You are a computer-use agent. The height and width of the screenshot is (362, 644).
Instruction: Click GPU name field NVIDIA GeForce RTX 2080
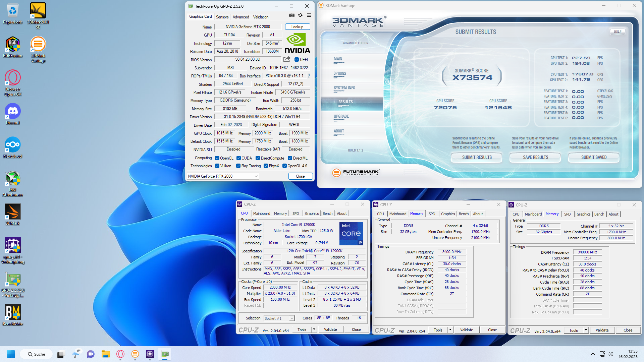(x=248, y=27)
